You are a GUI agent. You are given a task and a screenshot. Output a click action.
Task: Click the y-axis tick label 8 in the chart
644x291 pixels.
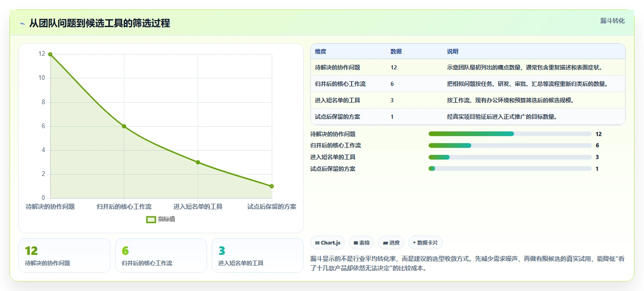(44, 102)
